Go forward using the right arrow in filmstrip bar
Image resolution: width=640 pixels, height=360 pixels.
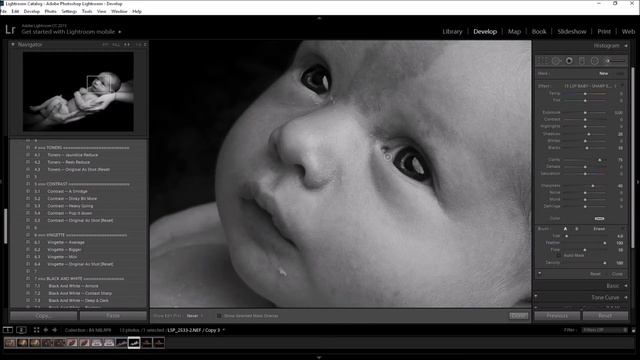[54, 330]
